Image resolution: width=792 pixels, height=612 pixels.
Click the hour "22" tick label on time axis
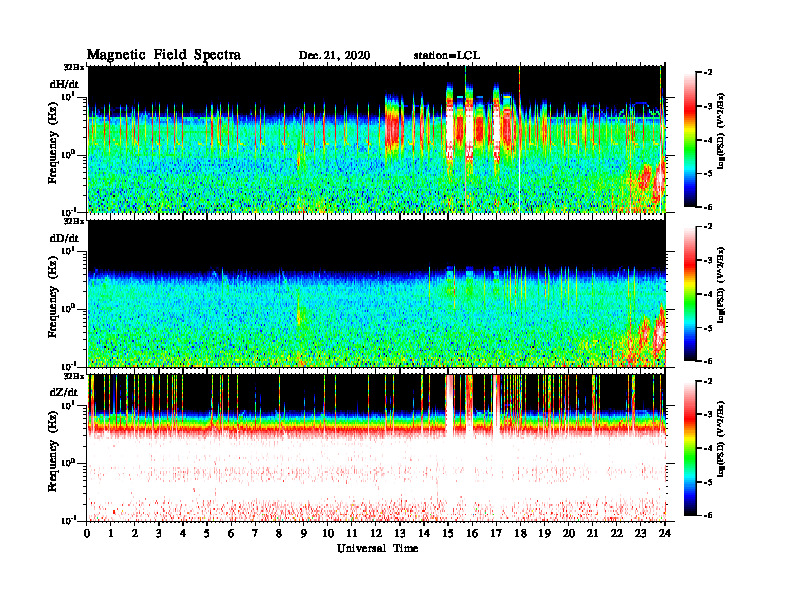point(617,534)
